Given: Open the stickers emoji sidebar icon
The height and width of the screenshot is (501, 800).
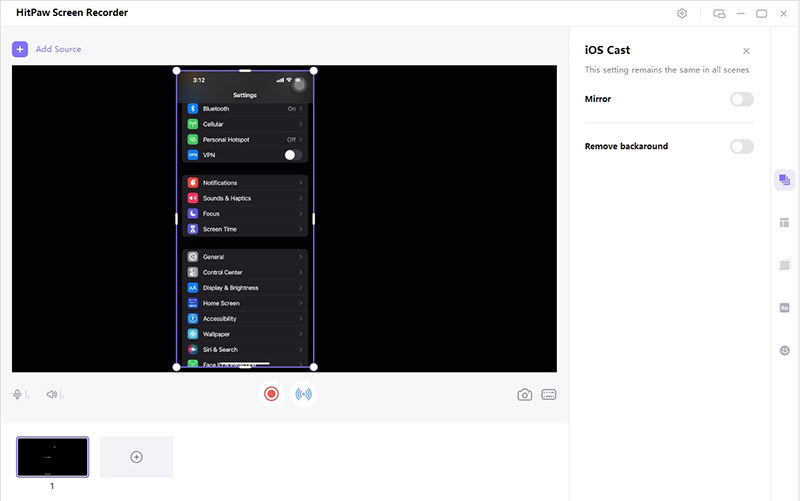Looking at the screenshot, I should tap(784, 350).
